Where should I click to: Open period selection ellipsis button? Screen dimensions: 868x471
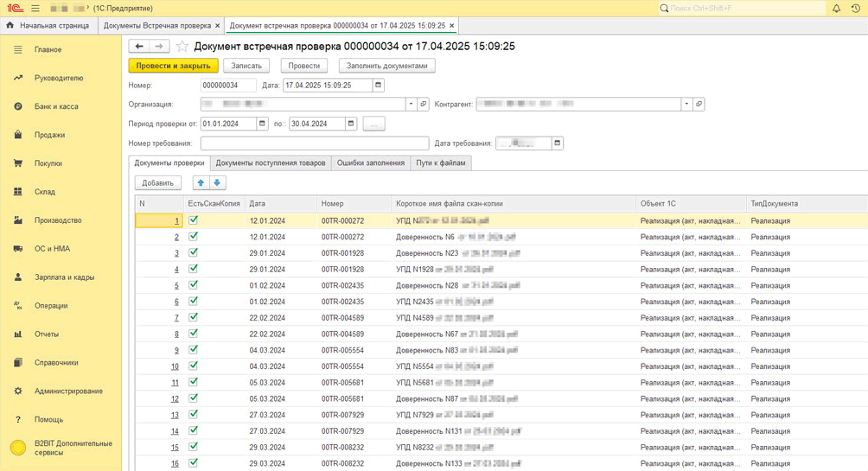(x=373, y=124)
